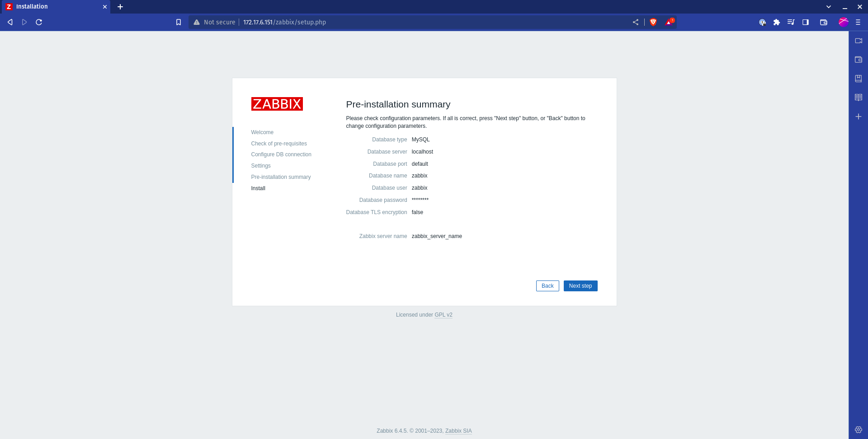Open reading list in sidebar
Screen dimensions: 868x439
point(859,98)
